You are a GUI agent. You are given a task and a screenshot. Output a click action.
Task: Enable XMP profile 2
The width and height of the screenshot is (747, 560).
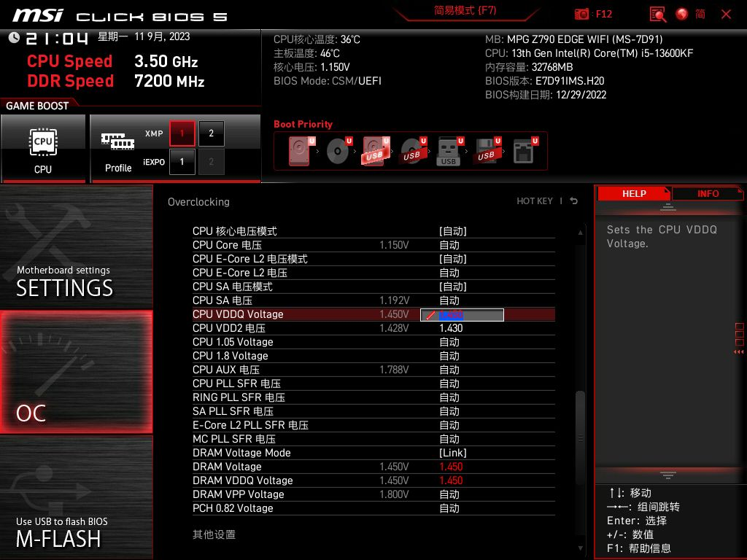tap(211, 133)
